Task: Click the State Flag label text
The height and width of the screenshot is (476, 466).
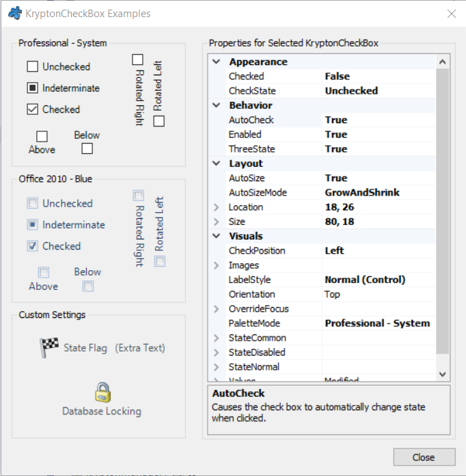Action: [x=85, y=348]
